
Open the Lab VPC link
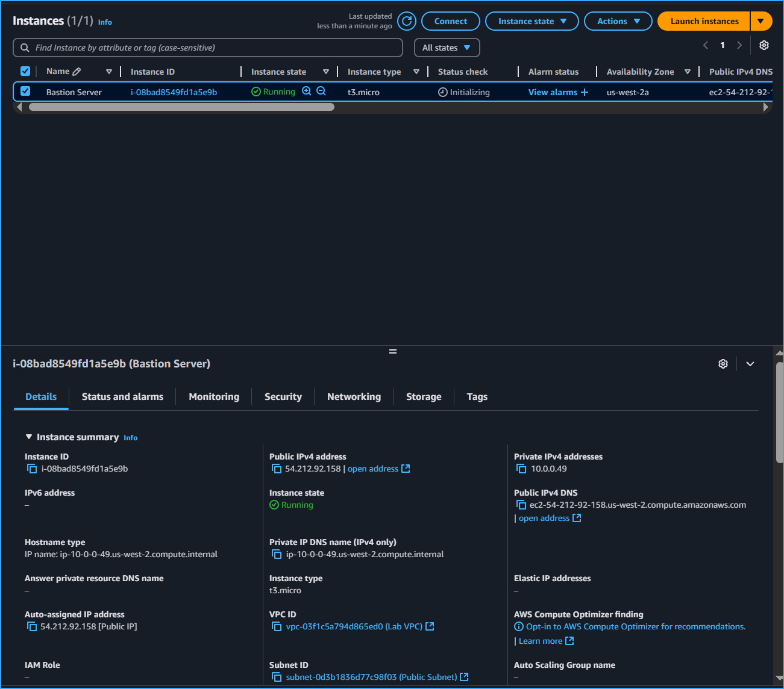click(354, 627)
